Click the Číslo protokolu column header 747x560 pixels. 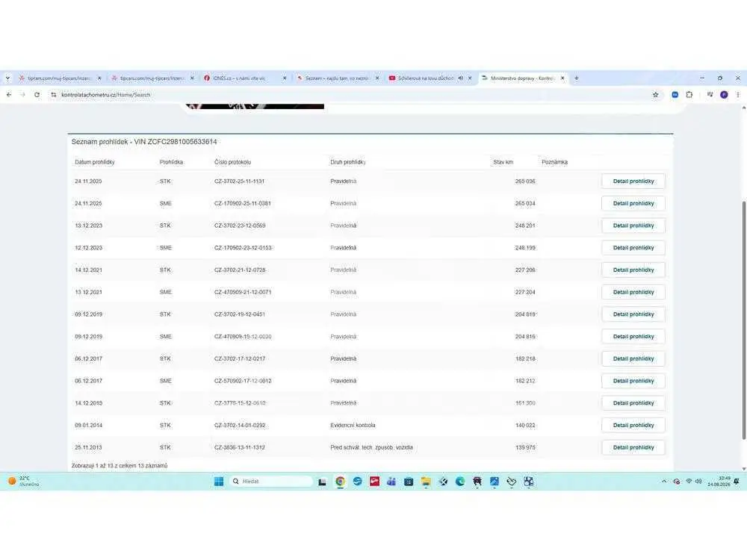coord(232,162)
